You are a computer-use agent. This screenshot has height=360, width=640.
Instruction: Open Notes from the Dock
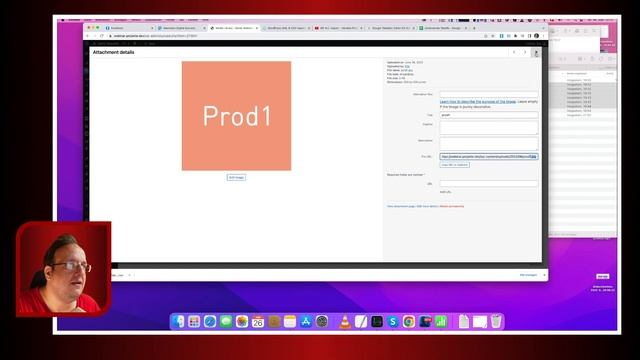pyautogui.click(x=290, y=322)
